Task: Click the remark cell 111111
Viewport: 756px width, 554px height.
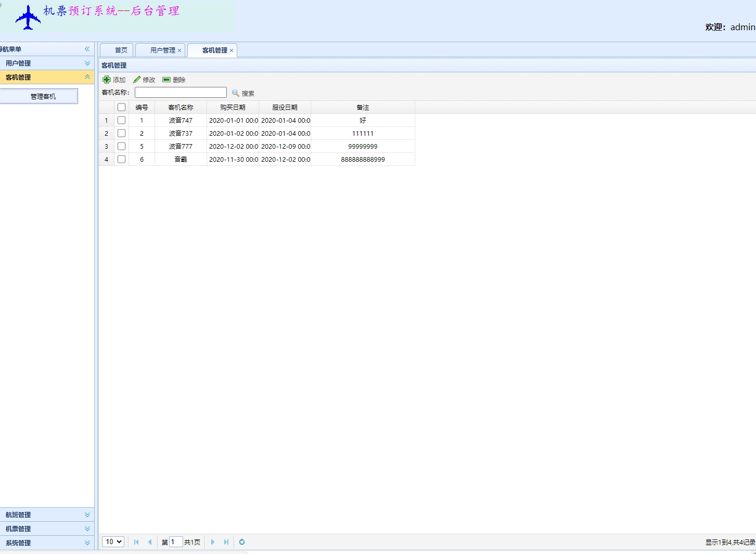Action: [x=363, y=133]
